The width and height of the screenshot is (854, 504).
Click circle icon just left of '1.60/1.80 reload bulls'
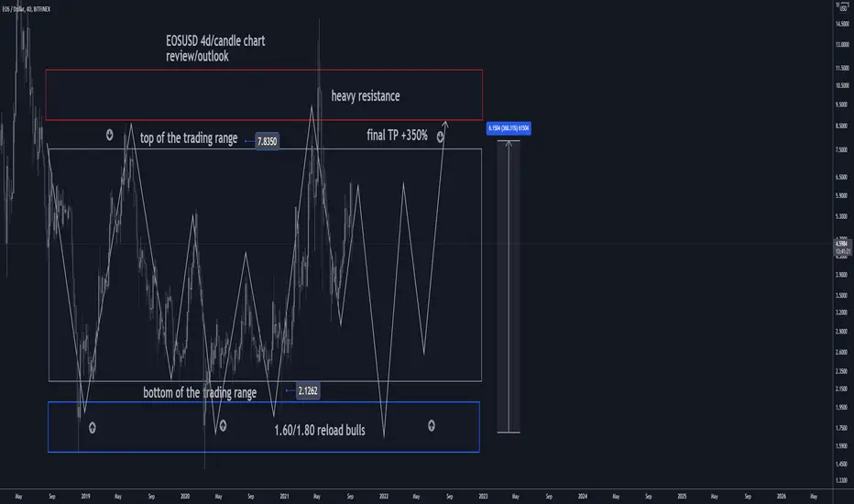pos(223,425)
